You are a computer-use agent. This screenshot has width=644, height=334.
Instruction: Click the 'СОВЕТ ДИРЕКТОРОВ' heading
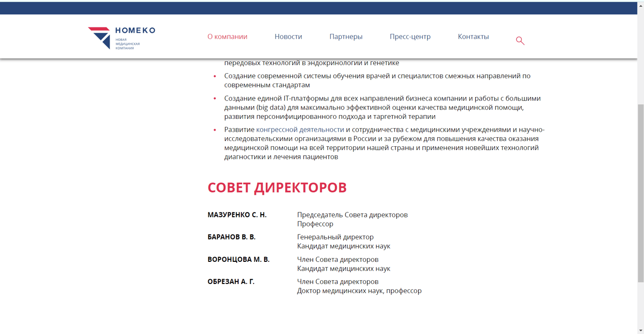coord(277,187)
